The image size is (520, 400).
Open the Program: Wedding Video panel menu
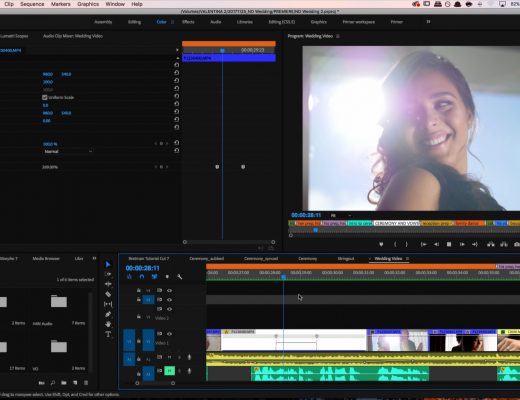tap(338, 36)
